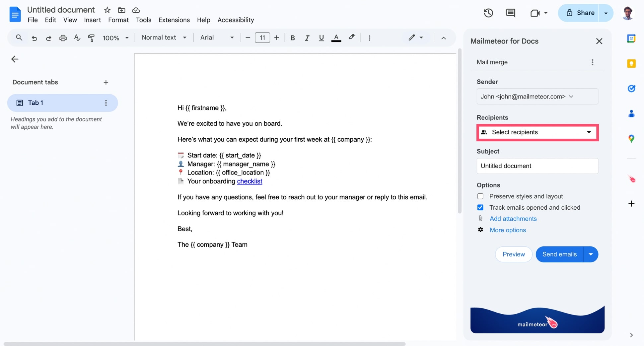Screen dimensions: 644x346
Task: Select Tab 1 in Document tabs
Action: point(35,103)
